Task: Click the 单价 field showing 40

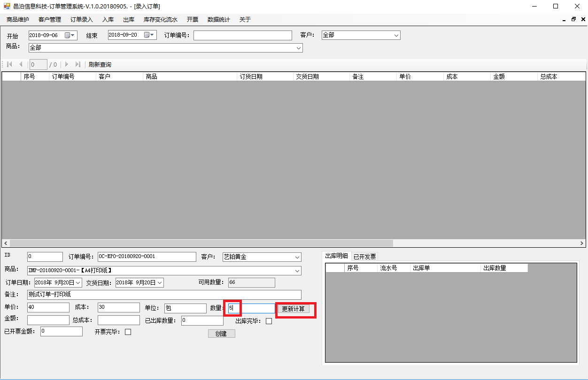Action: pyautogui.click(x=48, y=307)
